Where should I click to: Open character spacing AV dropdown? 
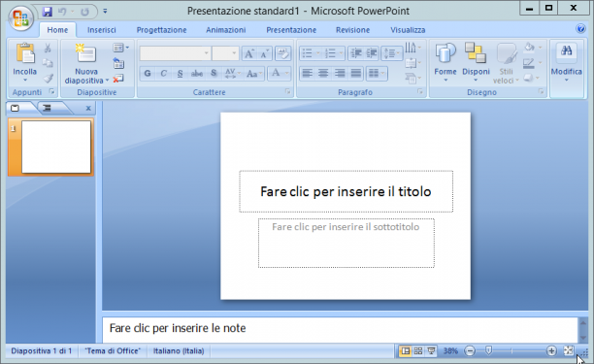(x=233, y=74)
